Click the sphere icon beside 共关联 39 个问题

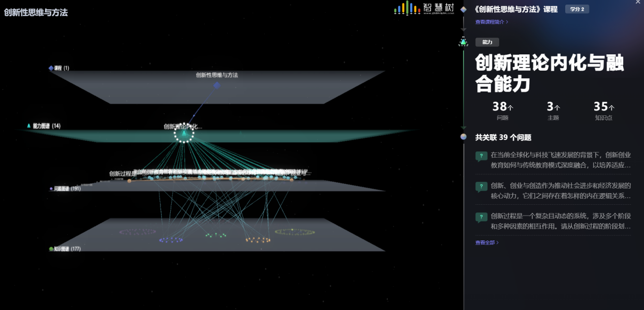pos(464,137)
